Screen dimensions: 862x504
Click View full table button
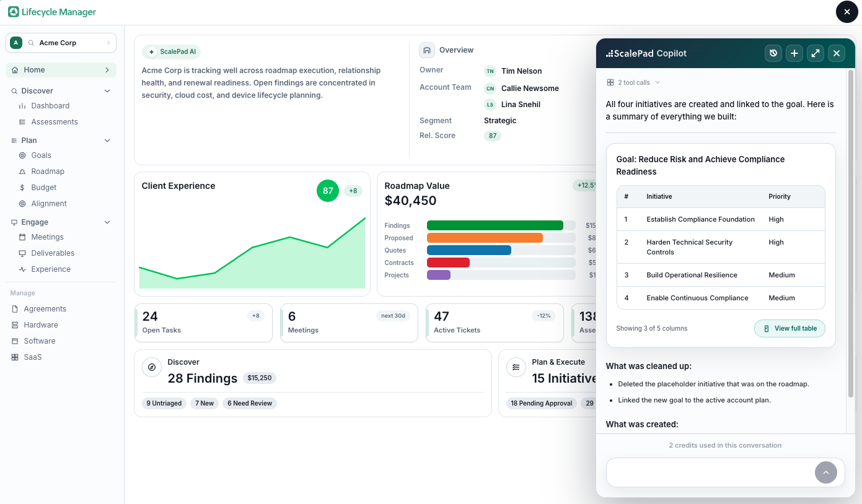click(x=789, y=328)
